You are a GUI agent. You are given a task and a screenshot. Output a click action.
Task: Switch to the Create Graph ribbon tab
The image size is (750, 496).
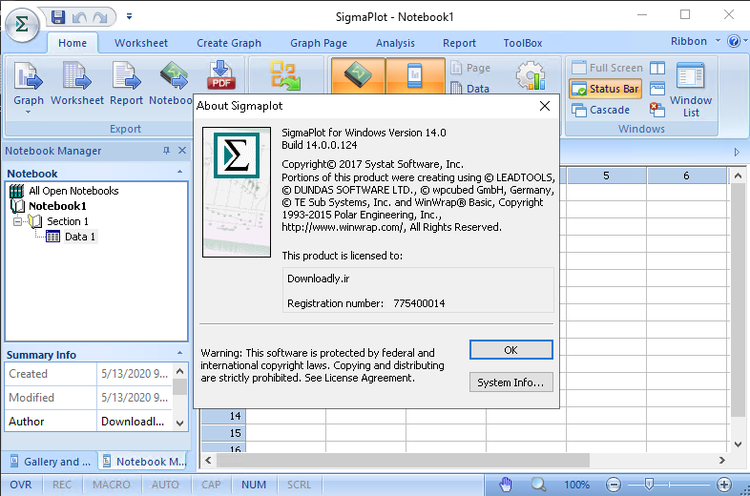tap(228, 43)
